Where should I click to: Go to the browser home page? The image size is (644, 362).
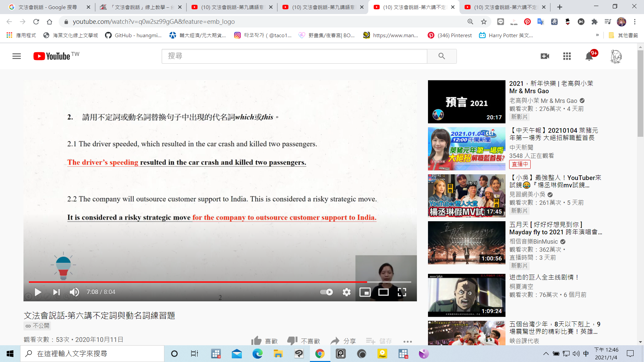(x=49, y=21)
